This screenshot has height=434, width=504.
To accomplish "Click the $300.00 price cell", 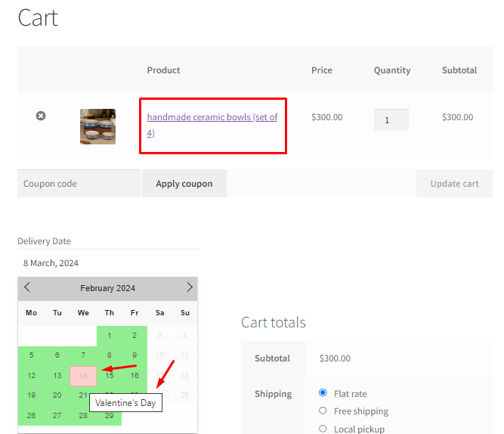I will [x=327, y=117].
